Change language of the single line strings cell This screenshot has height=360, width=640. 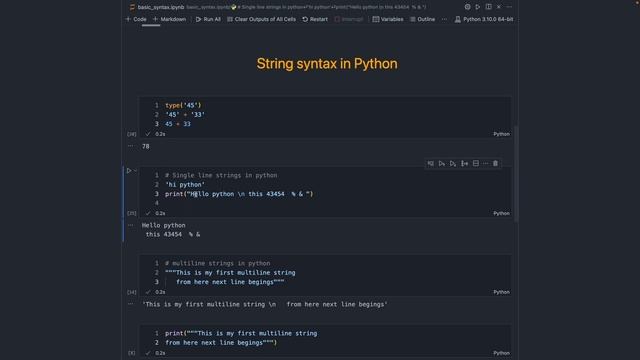click(x=501, y=213)
